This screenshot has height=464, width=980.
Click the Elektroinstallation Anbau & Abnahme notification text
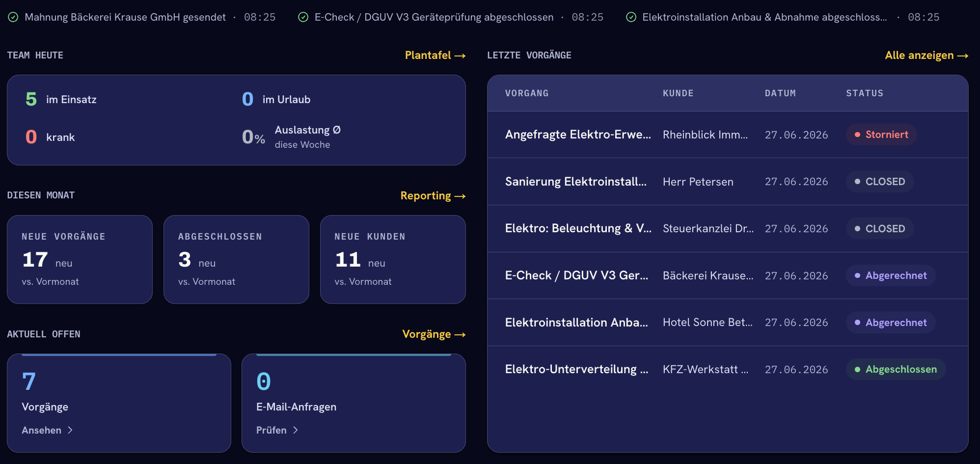coord(765,17)
